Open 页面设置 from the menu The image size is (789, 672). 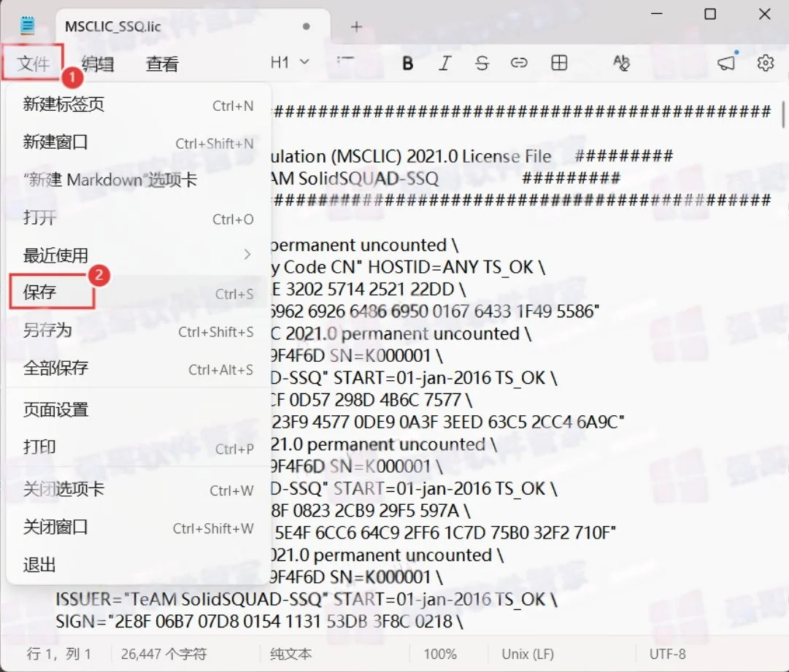pos(139,410)
